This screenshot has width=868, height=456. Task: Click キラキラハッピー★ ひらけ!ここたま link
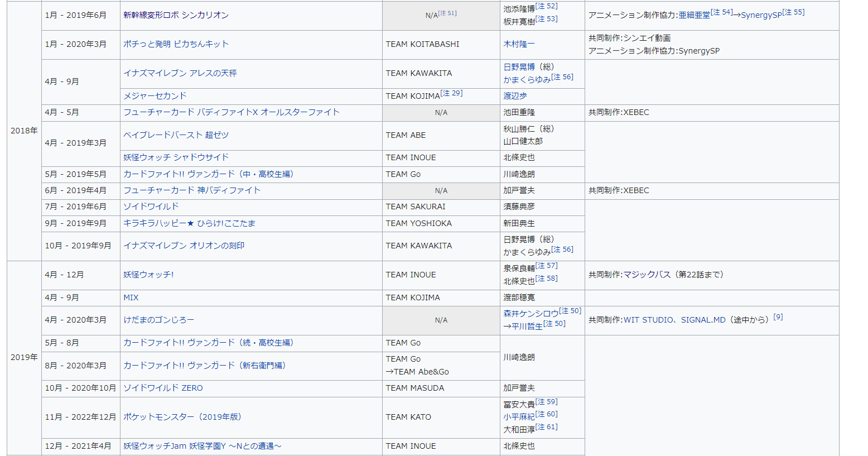tap(189, 223)
